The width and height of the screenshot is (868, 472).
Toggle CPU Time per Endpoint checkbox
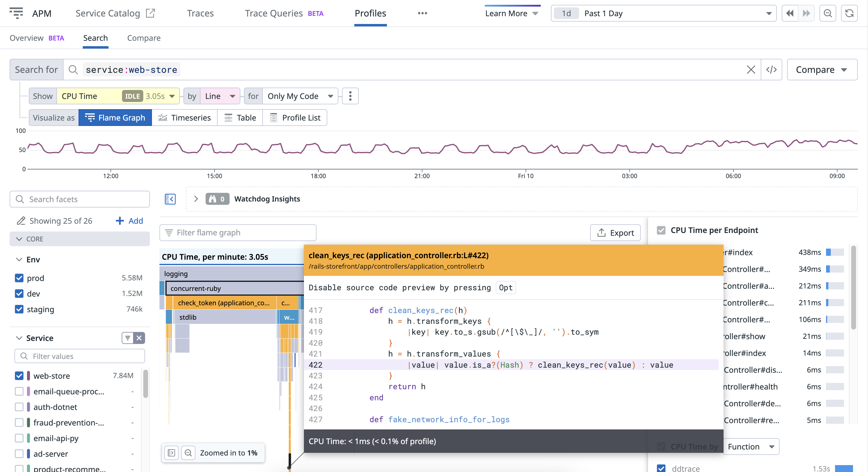point(661,230)
